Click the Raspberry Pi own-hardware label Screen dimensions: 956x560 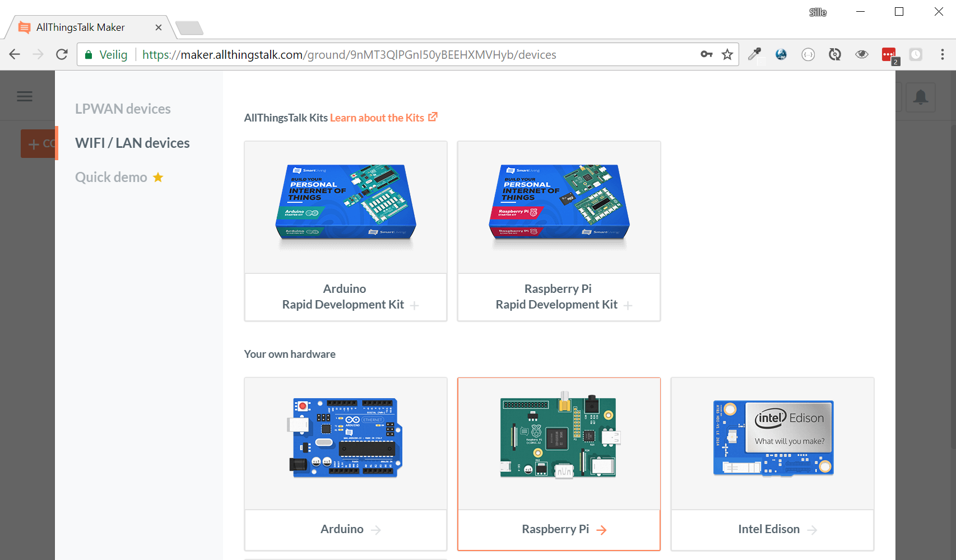tap(555, 529)
